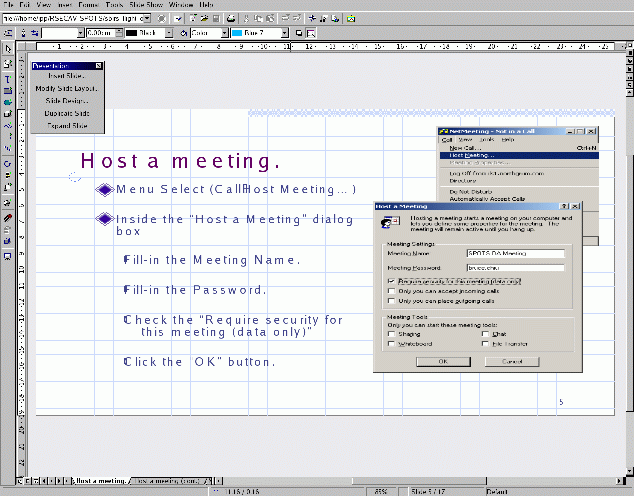Toggle "Require security for this meeting" checkbox

click(x=390, y=282)
